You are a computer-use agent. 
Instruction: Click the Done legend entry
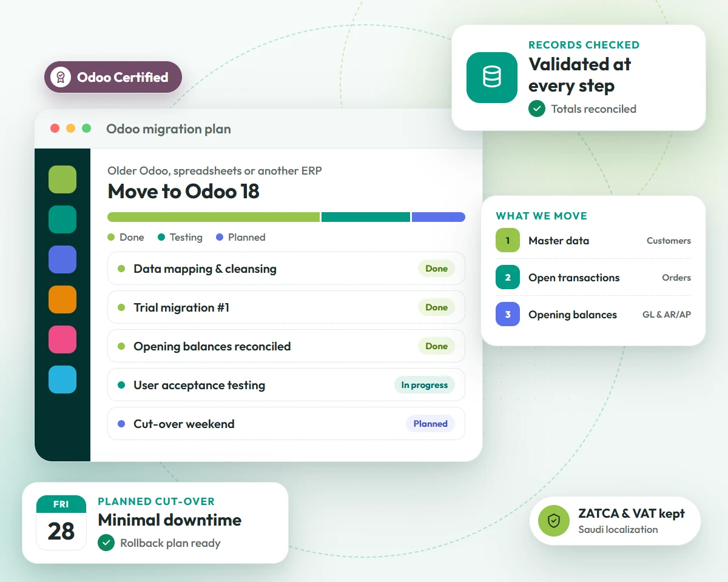pyautogui.click(x=126, y=237)
